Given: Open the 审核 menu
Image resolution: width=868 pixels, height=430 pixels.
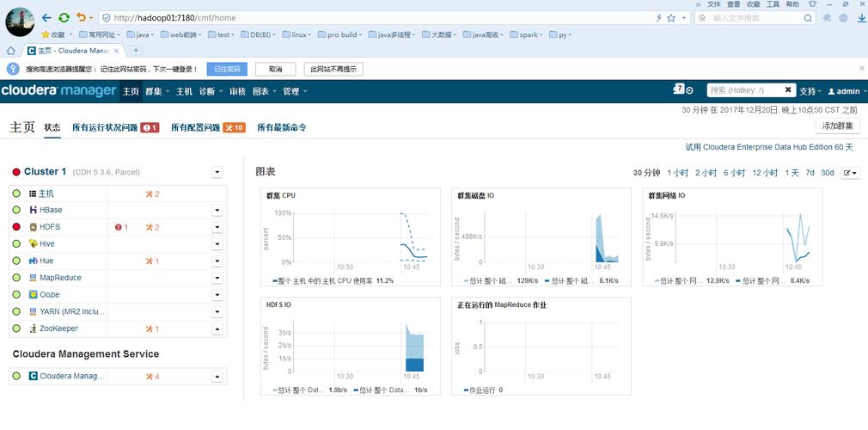Looking at the screenshot, I should (x=237, y=91).
